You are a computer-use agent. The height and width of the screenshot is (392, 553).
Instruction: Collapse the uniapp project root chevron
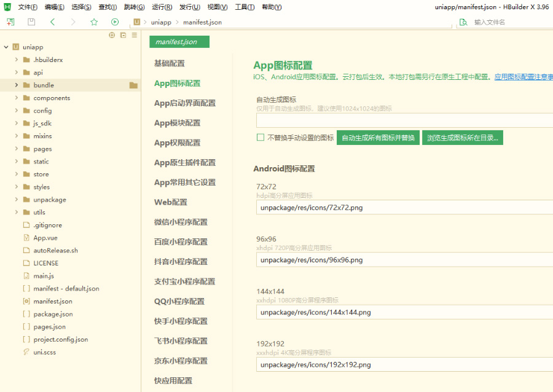tap(6, 47)
